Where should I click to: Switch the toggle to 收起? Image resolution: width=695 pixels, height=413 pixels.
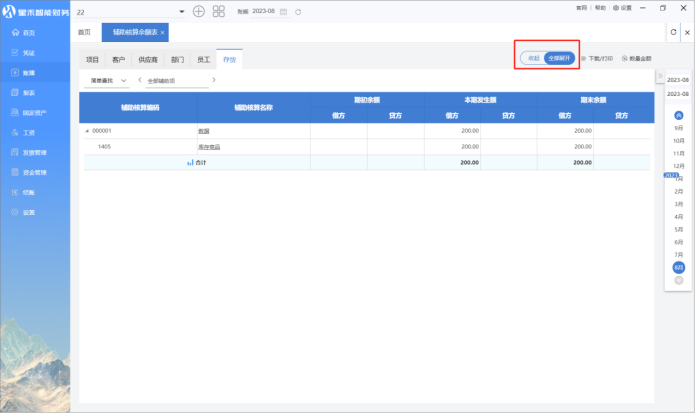534,58
